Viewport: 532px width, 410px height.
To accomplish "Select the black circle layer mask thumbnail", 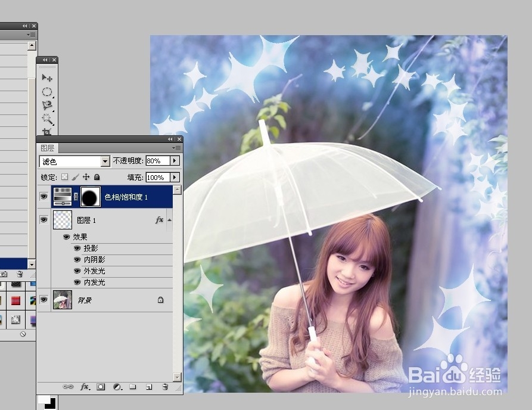I will tap(91, 197).
